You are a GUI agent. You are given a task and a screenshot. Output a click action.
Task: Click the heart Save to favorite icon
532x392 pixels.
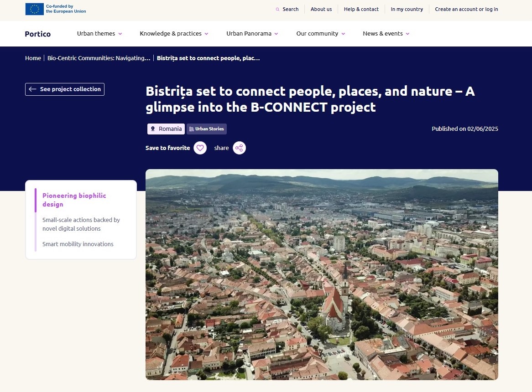coord(200,148)
